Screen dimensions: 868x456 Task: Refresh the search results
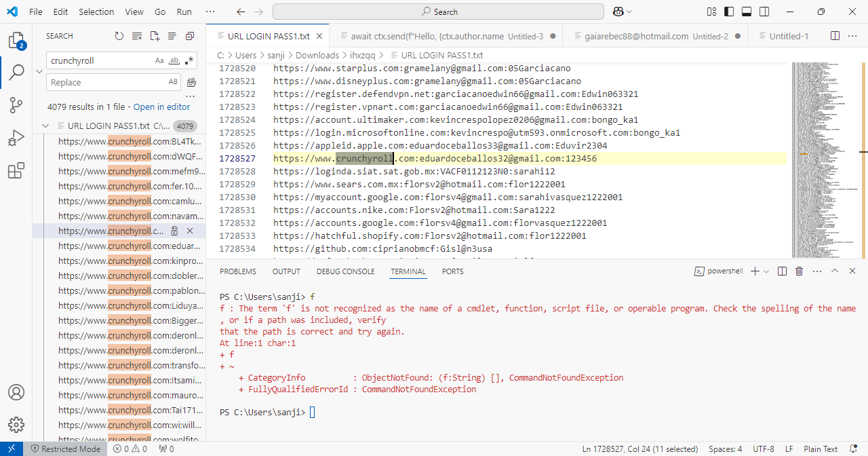point(119,36)
